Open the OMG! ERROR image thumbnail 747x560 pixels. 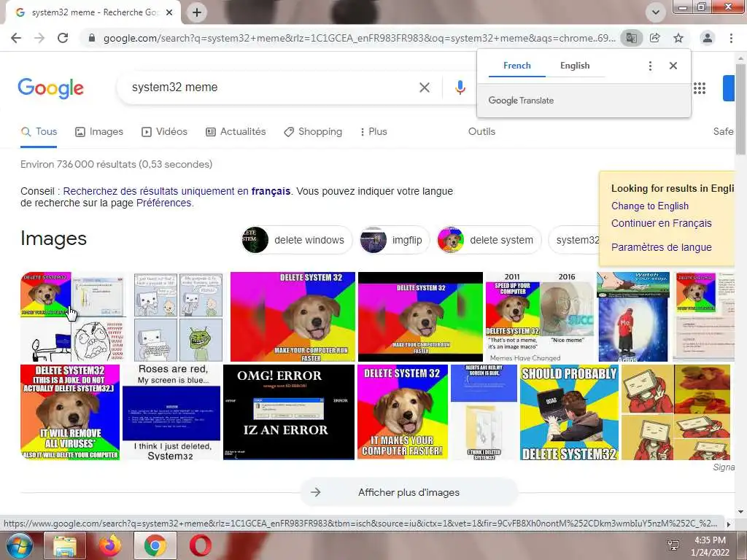[x=289, y=413]
